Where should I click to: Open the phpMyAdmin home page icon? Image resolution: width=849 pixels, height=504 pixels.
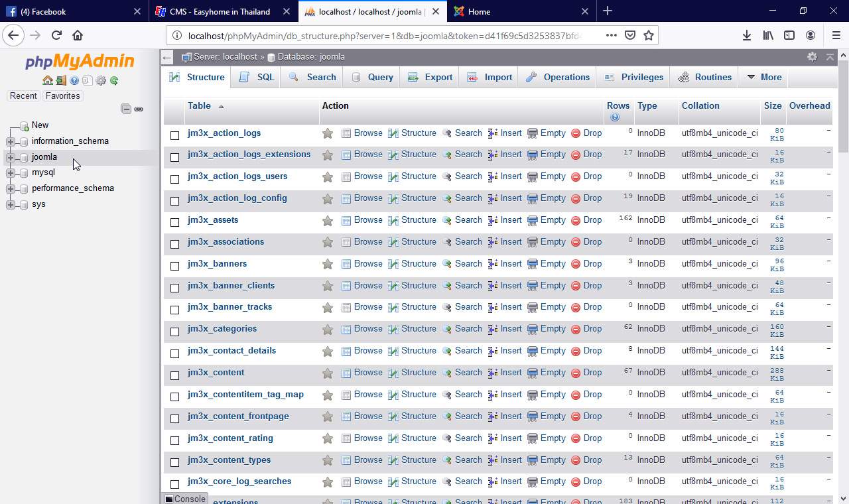click(47, 80)
